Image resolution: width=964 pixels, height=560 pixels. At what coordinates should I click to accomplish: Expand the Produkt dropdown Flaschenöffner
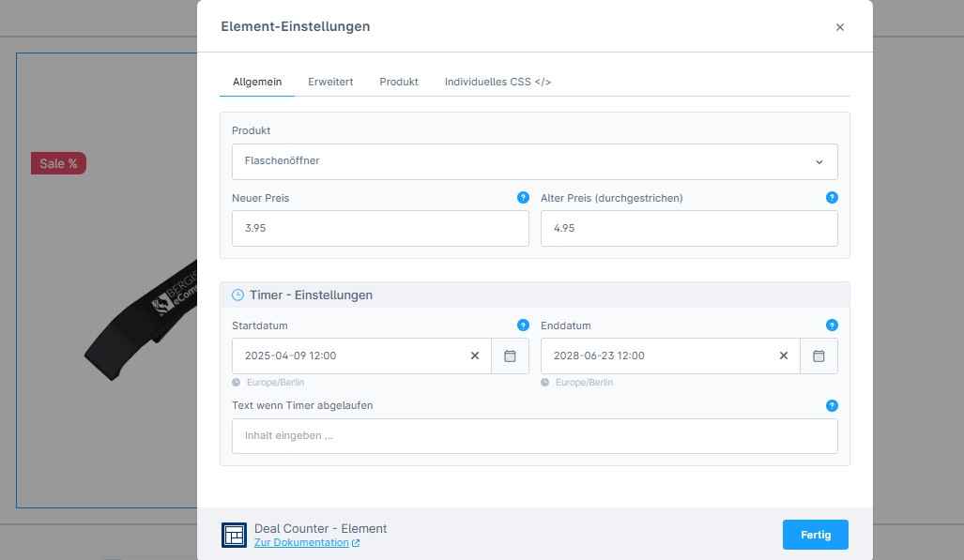pos(534,161)
